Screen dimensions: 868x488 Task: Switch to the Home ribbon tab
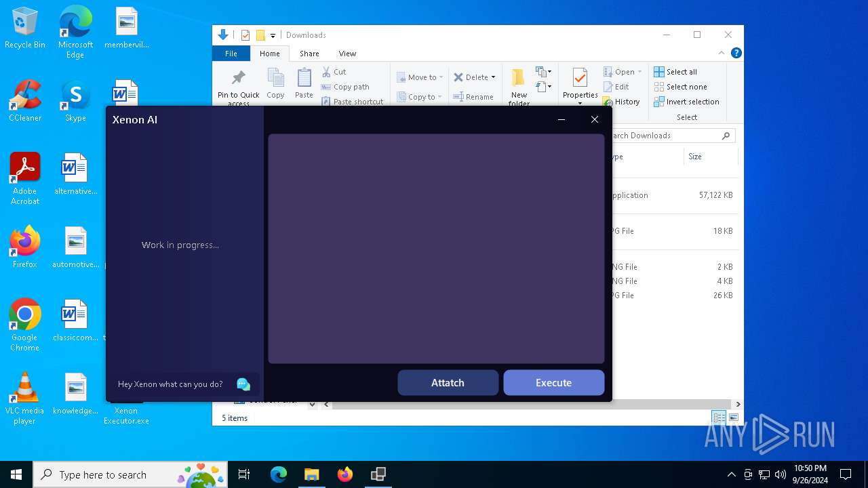pos(269,54)
